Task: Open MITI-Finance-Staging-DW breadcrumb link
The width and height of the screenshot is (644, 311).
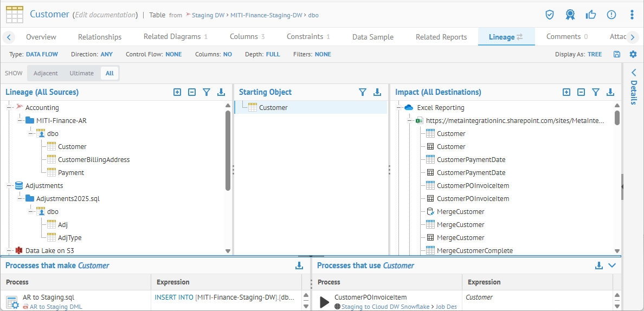Action: 266,15
